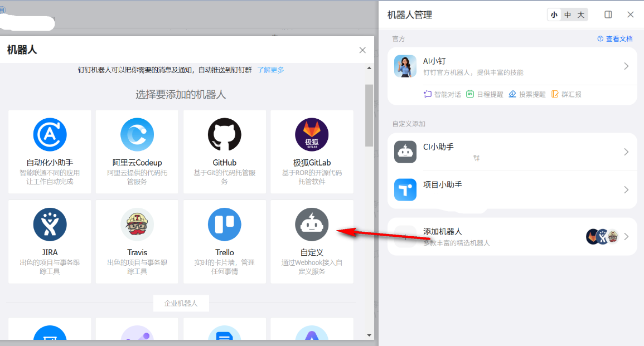Click the 多款丰富的精选机器人 subtitle
The width and height of the screenshot is (644, 346).
coord(456,242)
